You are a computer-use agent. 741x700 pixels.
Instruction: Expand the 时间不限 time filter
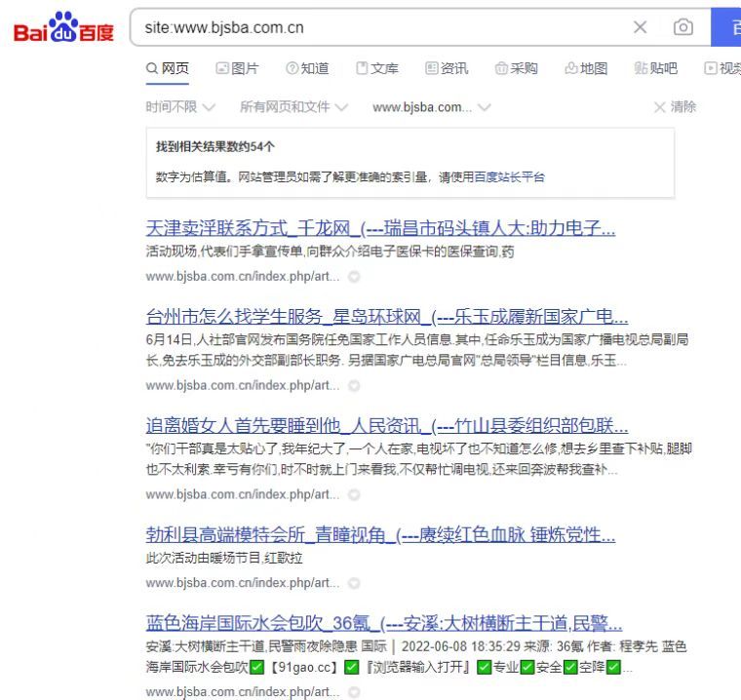pyautogui.click(x=179, y=106)
